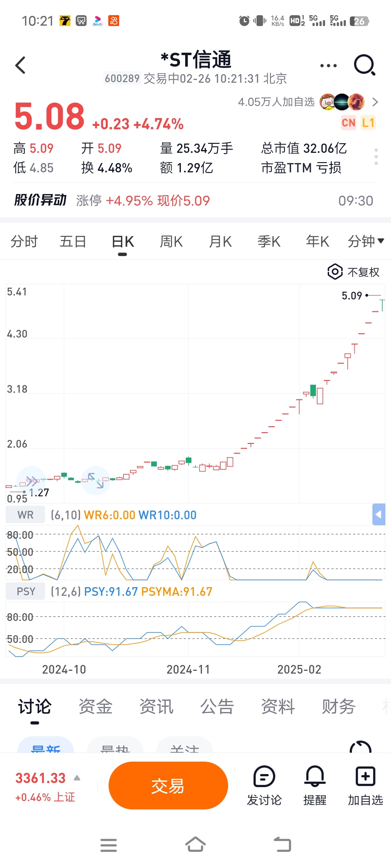This screenshot has height=868, width=391.
Task: Open the three-dot more options menu
Action: [x=328, y=66]
